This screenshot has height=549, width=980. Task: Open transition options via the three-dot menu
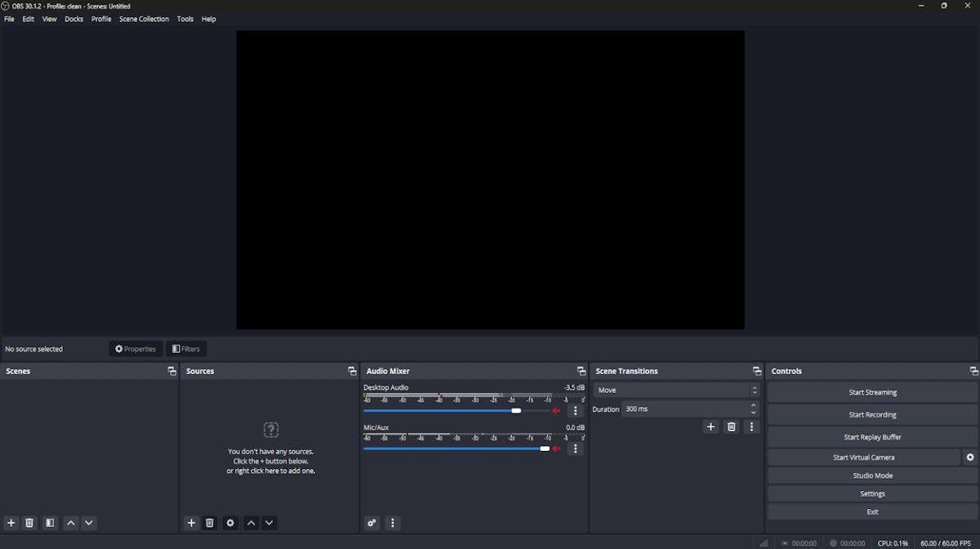point(751,426)
